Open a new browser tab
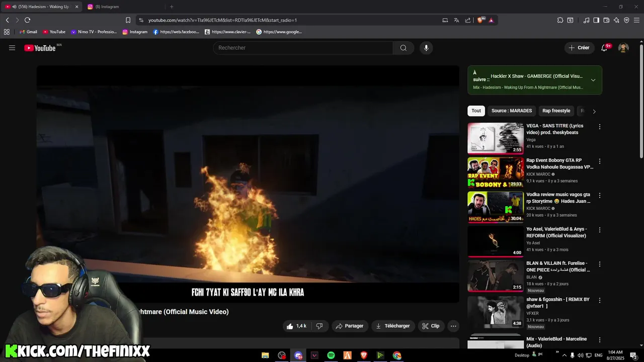The image size is (644, 362). click(172, 7)
